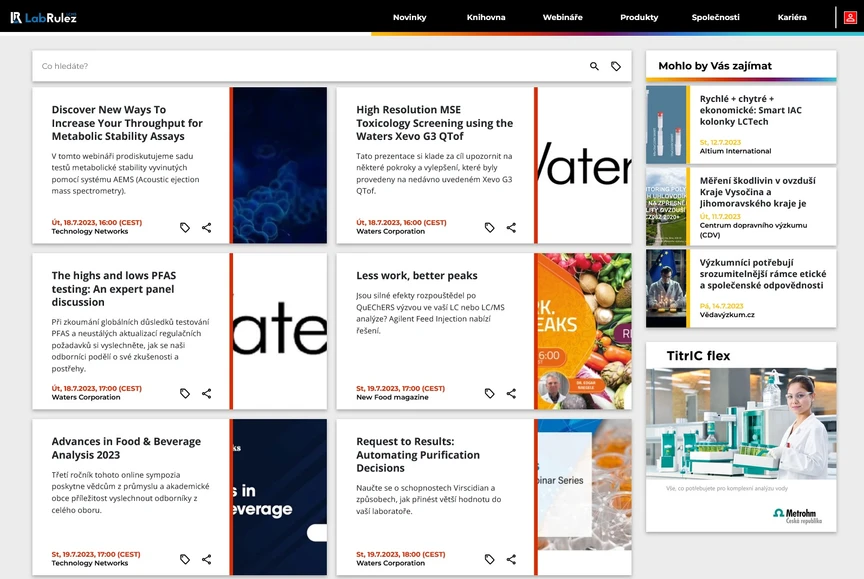Click blue cells thumbnail of Metabolic Stability card
This screenshot has height=579, width=864.
pos(280,165)
